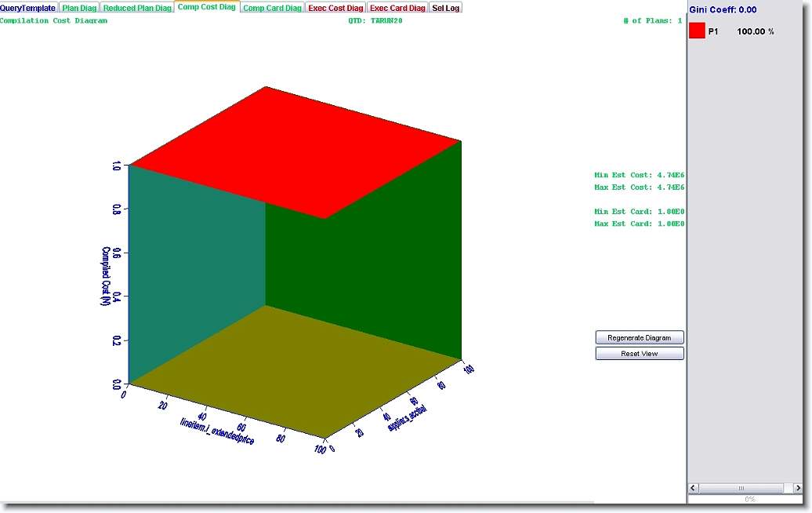Click the Compiled Cost (N) axis label

(x=104, y=275)
